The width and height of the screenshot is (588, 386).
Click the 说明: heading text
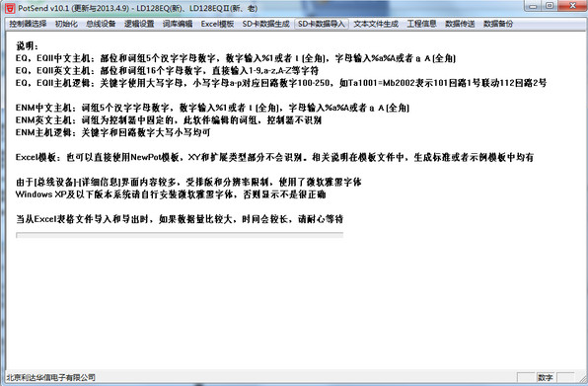[27, 45]
